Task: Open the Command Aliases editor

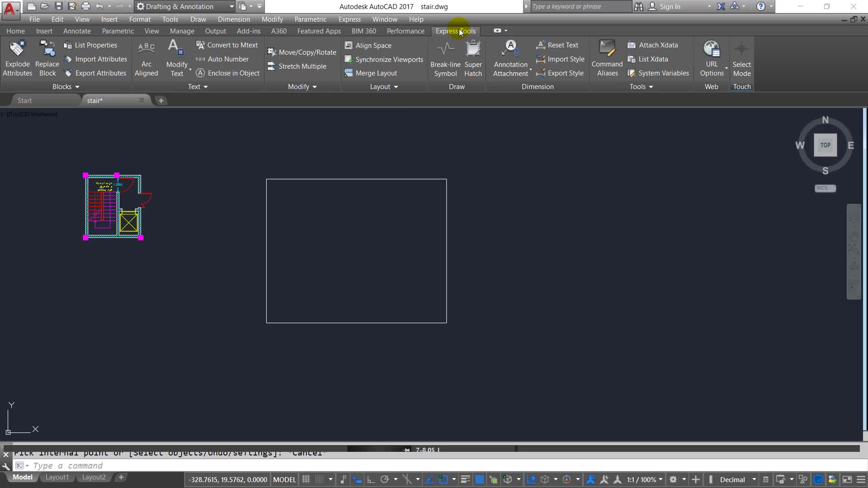Action: 607,59
